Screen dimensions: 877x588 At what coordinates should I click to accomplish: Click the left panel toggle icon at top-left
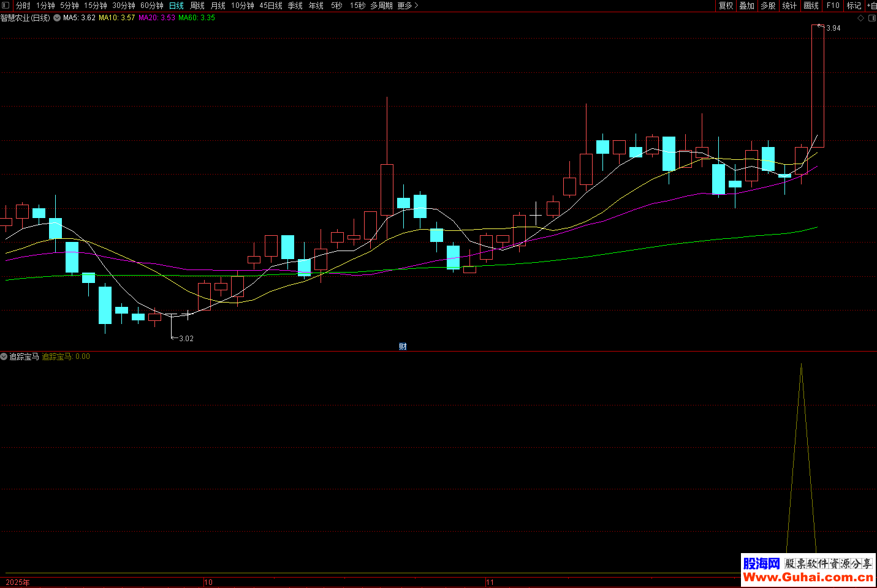[x=6, y=6]
